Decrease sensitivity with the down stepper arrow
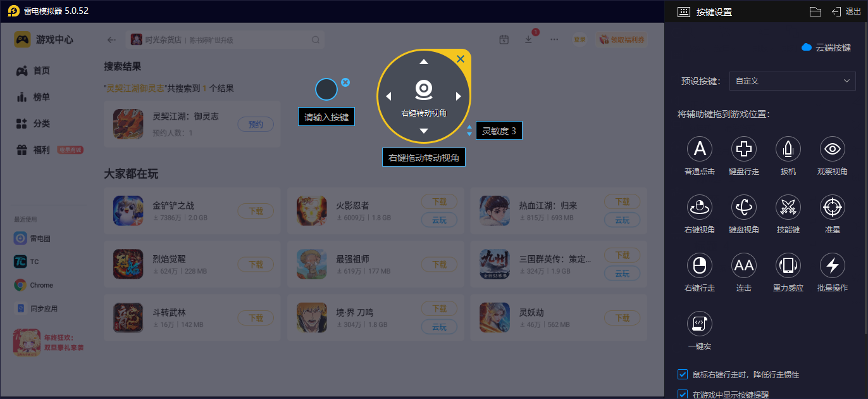 469,134
